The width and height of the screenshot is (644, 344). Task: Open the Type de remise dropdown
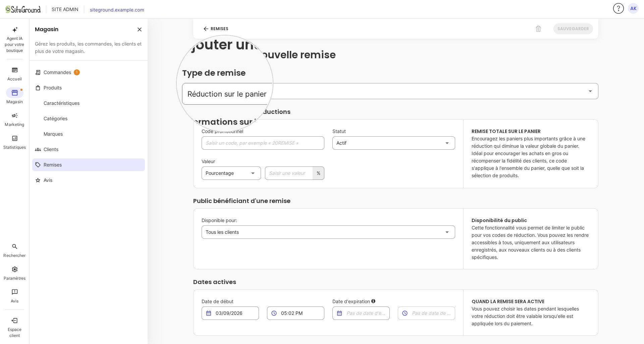(390, 91)
